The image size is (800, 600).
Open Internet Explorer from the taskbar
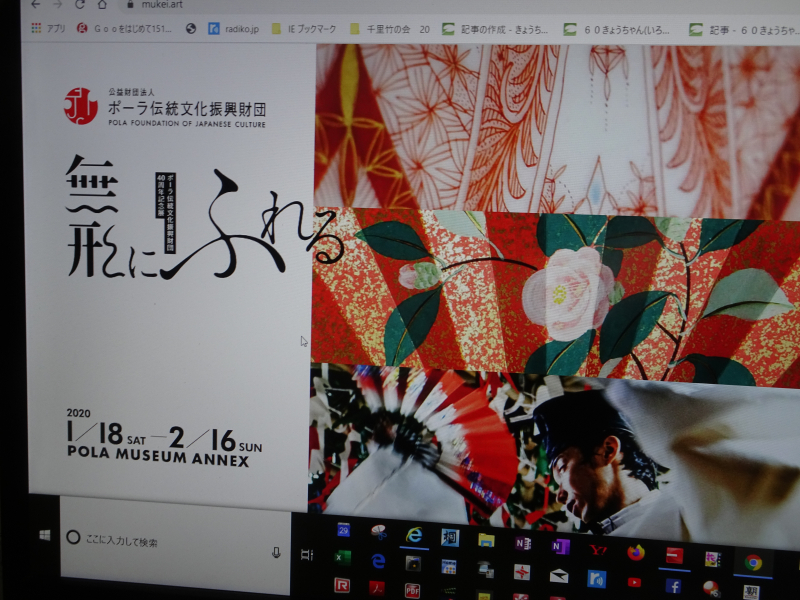click(x=414, y=535)
